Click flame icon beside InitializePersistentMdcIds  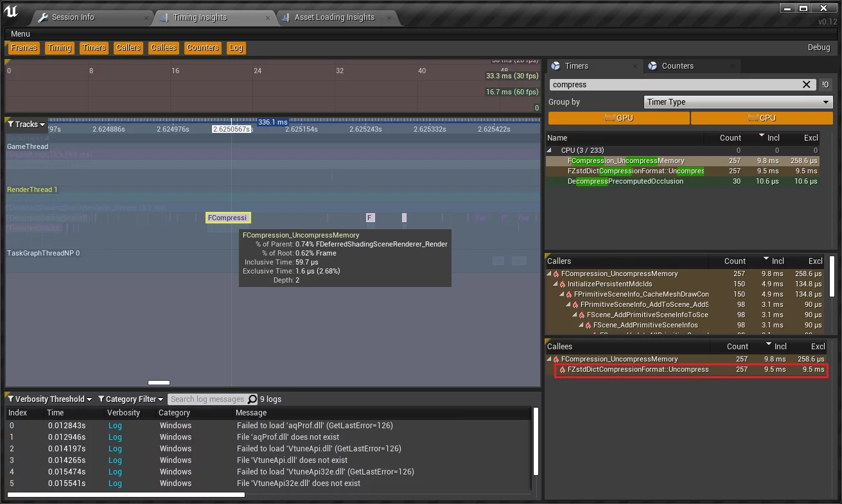pyautogui.click(x=563, y=284)
